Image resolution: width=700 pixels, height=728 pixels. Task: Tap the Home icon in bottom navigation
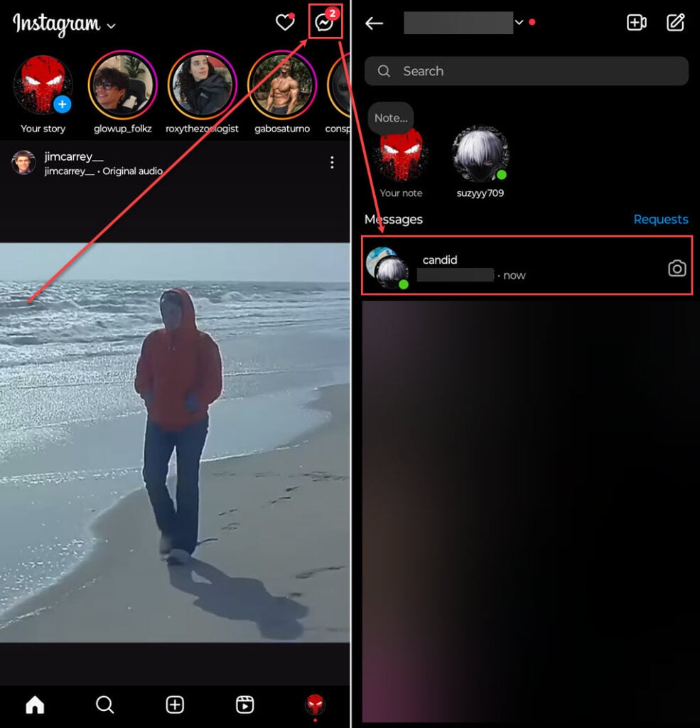pos(35,704)
